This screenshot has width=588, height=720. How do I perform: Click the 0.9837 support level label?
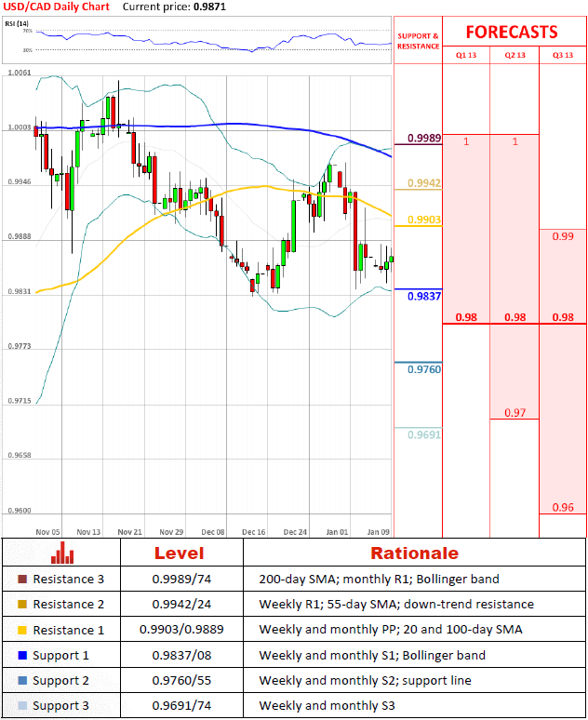(x=424, y=296)
